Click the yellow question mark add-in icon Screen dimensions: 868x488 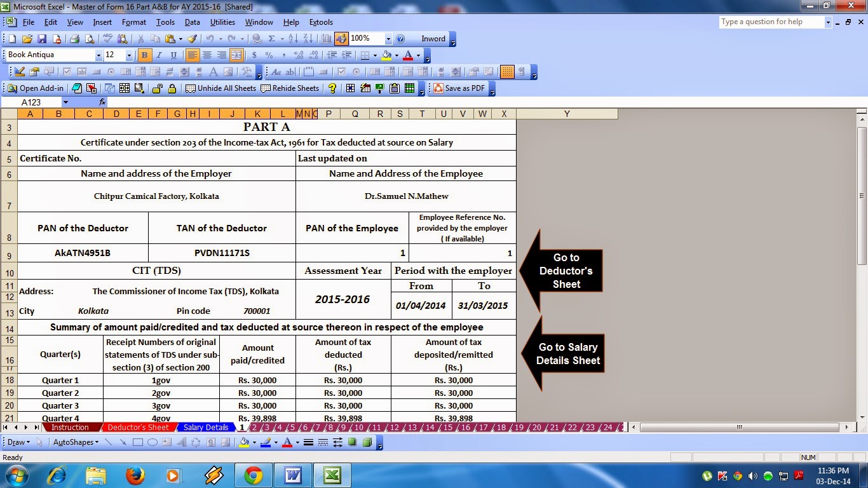click(332, 88)
